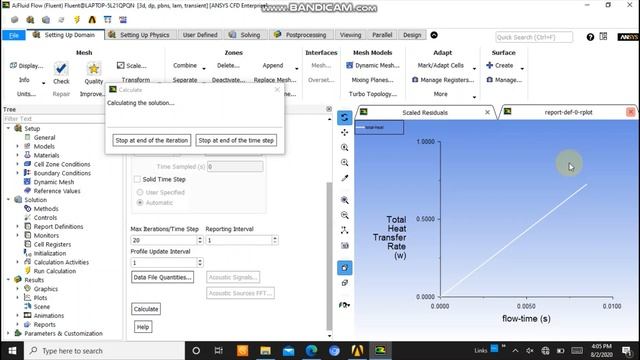Click the axis orientation icon
Viewport: 640px width, 360px height.
point(344,230)
